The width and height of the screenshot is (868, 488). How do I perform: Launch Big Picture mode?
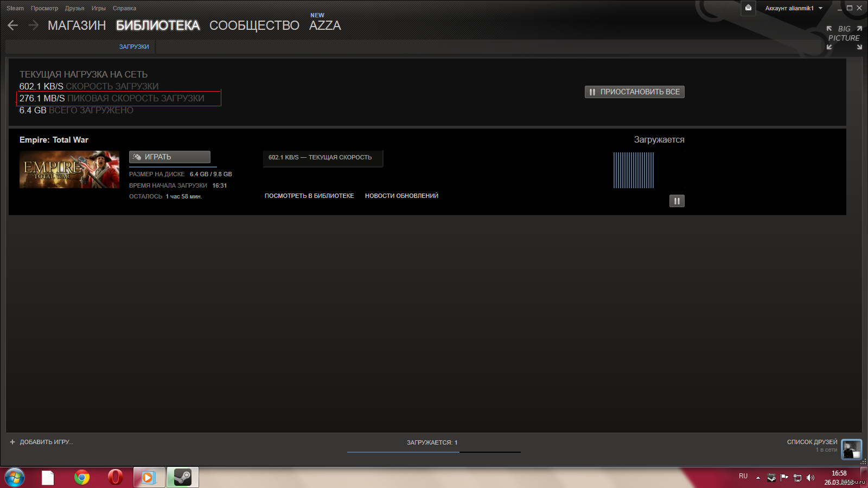tap(844, 37)
